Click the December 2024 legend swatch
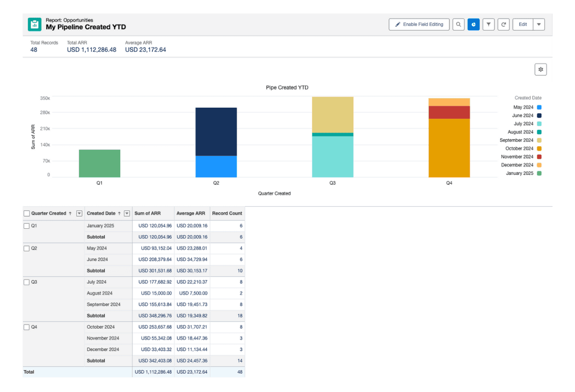 coord(539,165)
